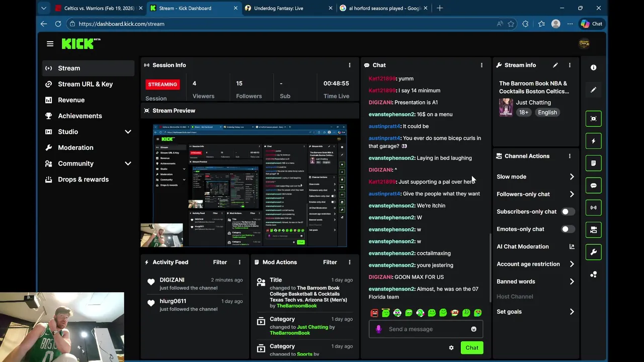Click the stream preview thumbnail

click(250, 185)
